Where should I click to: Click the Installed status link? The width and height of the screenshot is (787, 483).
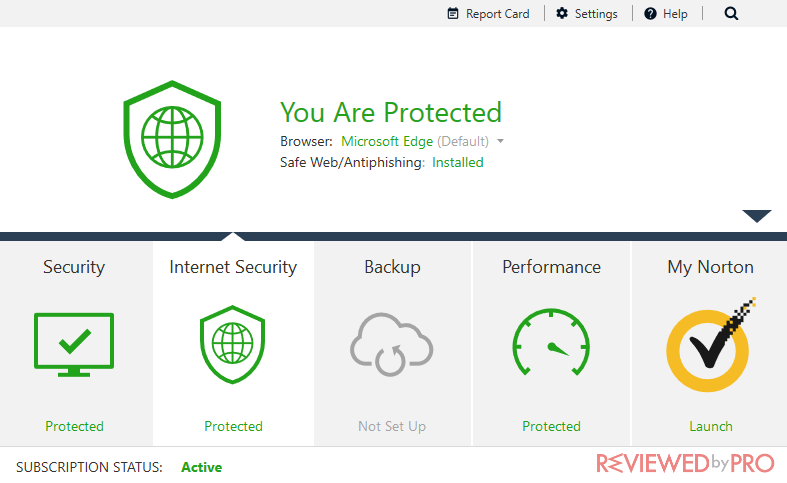(x=458, y=163)
